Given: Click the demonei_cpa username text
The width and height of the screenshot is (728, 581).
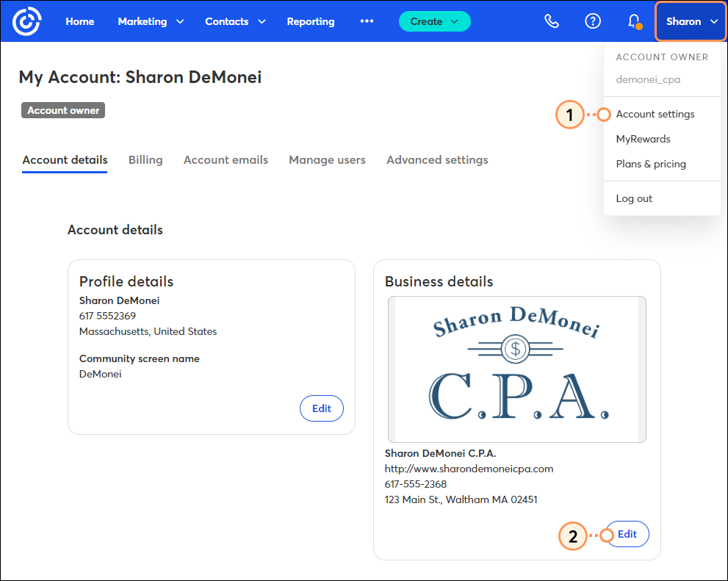Looking at the screenshot, I should pos(648,79).
